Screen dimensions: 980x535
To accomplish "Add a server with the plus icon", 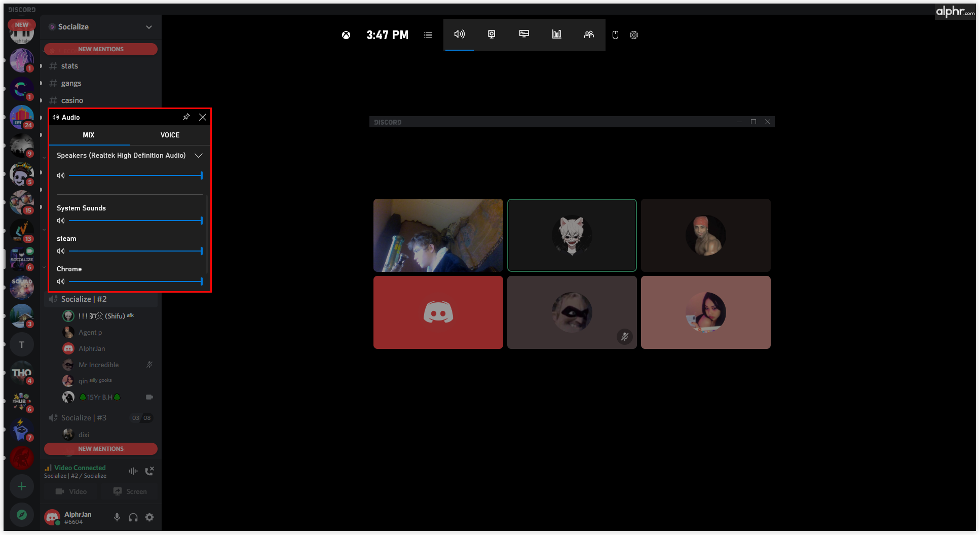I will [22, 487].
